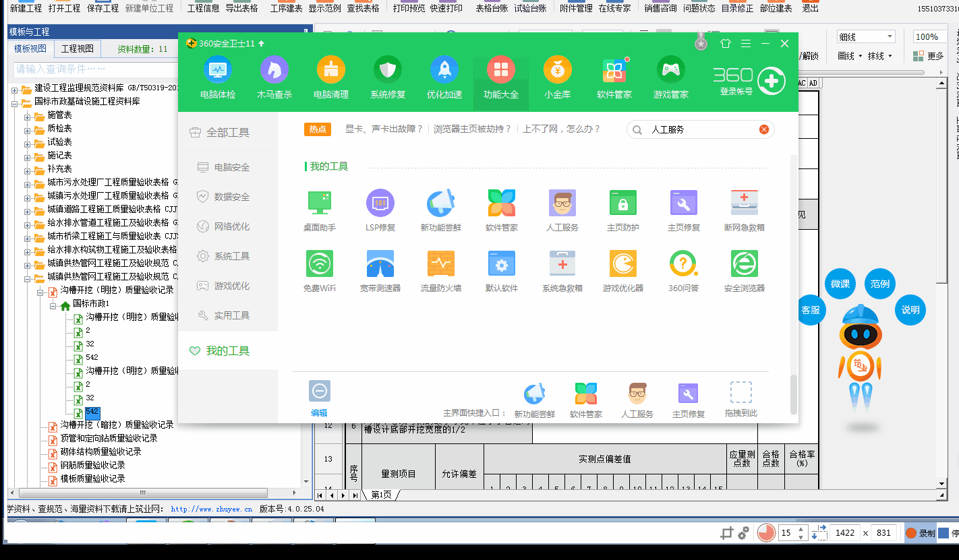Clear the 人工服务 search box text

click(763, 129)
